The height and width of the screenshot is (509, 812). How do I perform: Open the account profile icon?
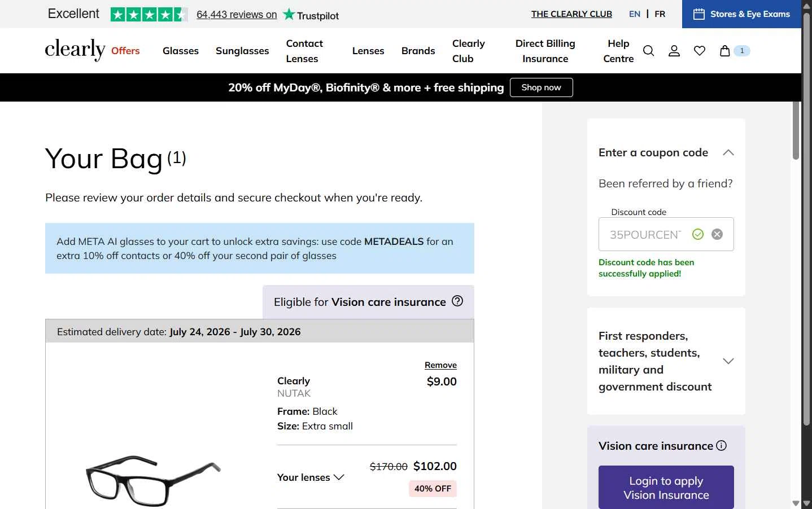point(674,51)
